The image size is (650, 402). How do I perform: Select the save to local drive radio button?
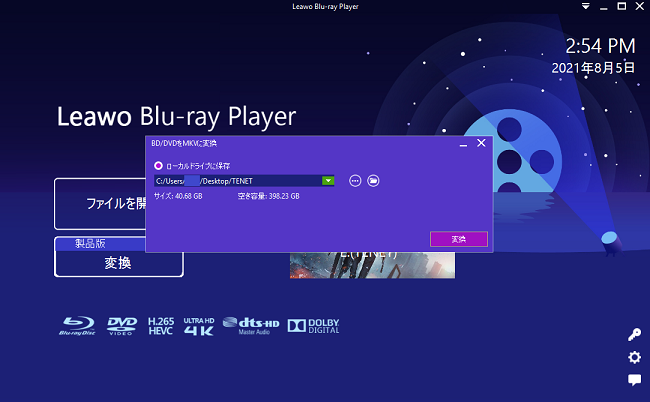click(158, 166)
